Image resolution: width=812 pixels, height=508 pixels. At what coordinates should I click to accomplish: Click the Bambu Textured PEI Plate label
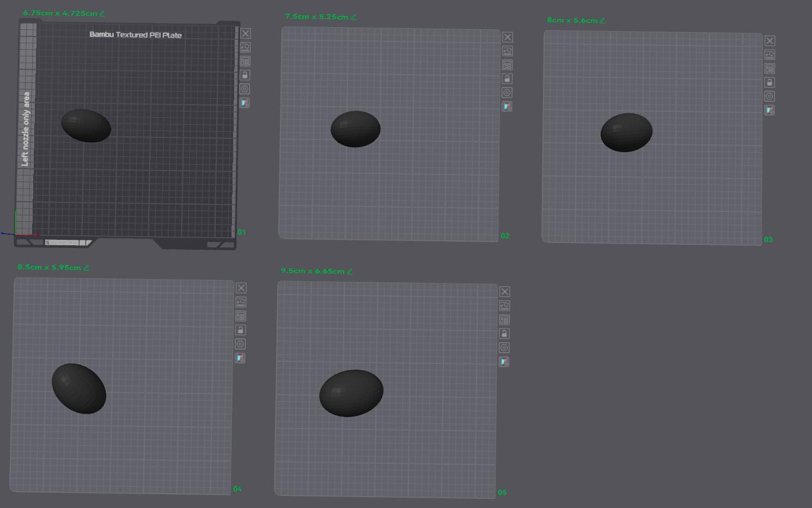click(x=136, y=34)
